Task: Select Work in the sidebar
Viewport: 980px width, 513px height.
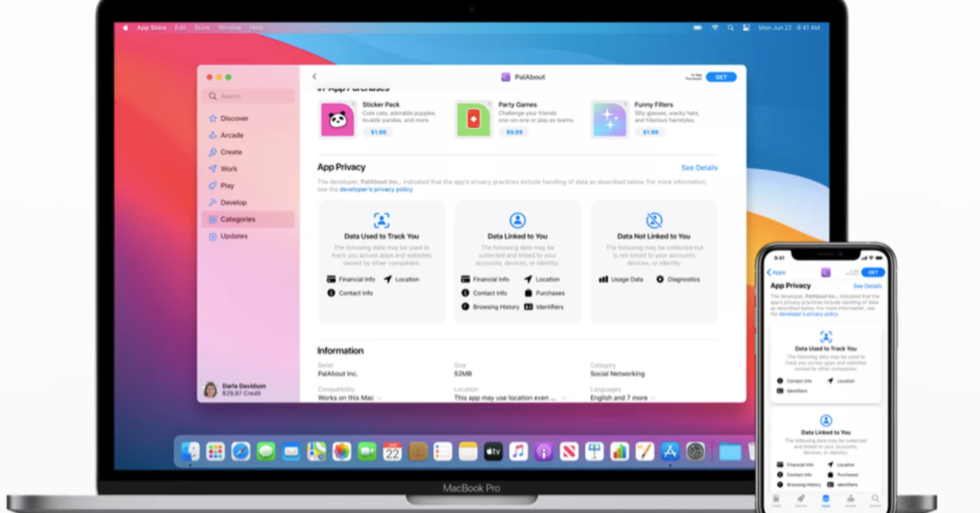Action: pyautogui.click(x=223, y=169)
